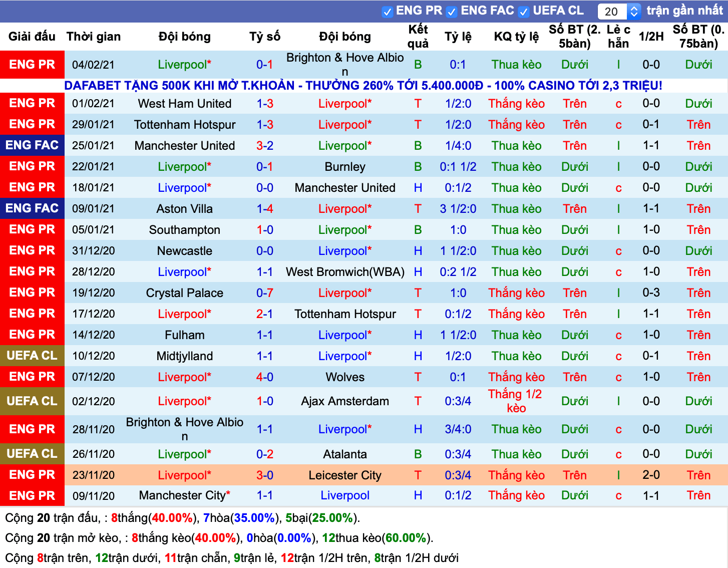This screenshot has height=568, width=728.
Task: Click the 2-0 half-time score on 23/11/20
Action: [651, 475]
